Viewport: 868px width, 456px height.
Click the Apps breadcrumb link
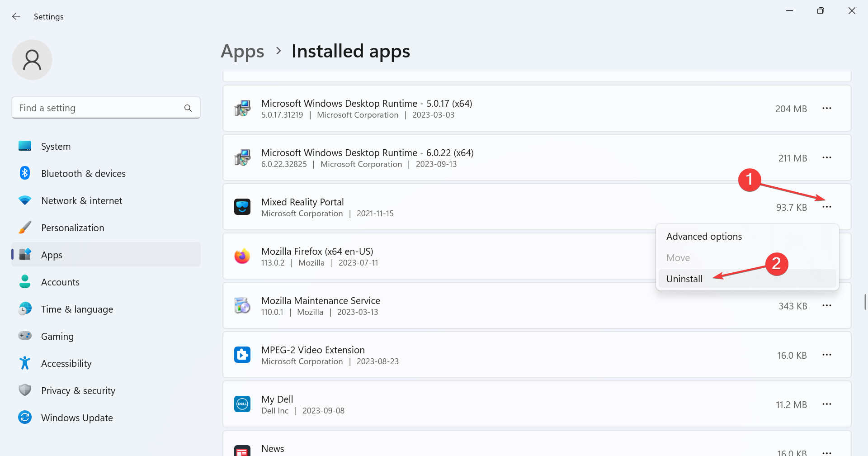coord(242,51)
